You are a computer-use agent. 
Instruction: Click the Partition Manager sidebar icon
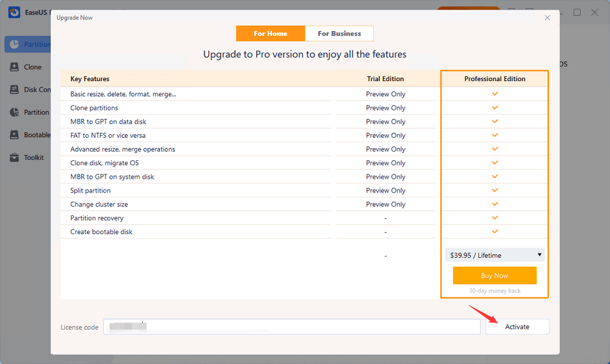[x=15, y=45]
